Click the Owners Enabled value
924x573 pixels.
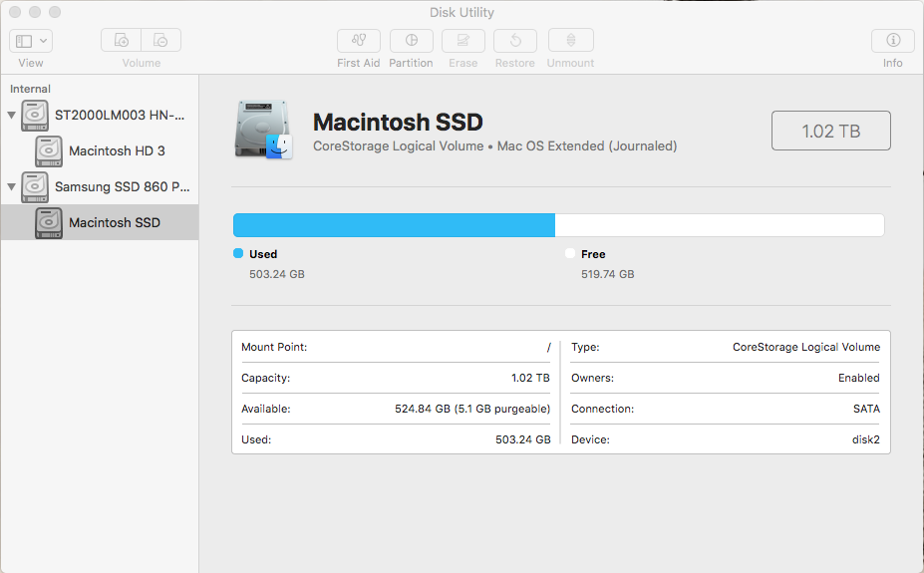pos(858,378)
